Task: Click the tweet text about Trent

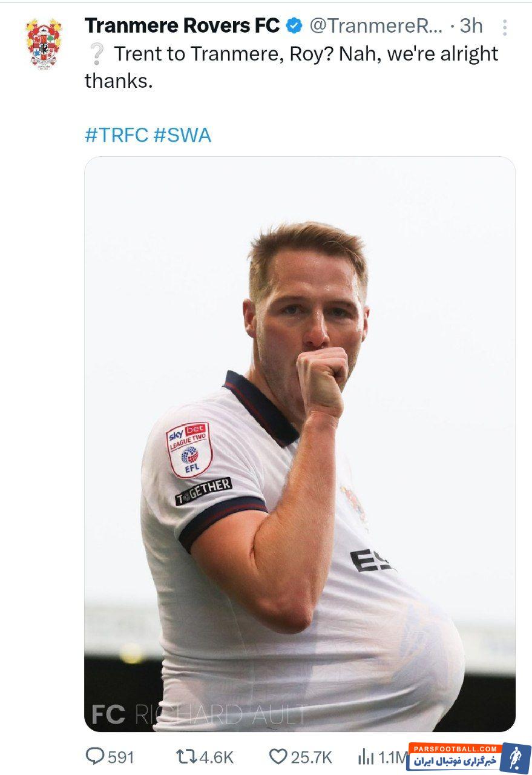Action: click(x=291, y=67)
